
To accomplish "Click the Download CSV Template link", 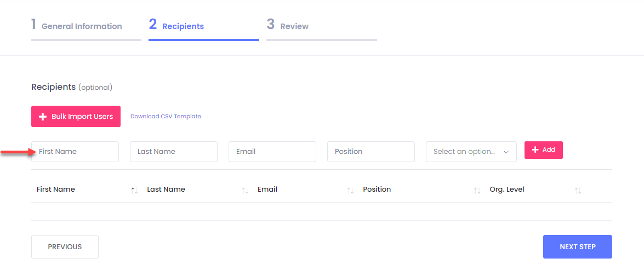I will 166,117.
